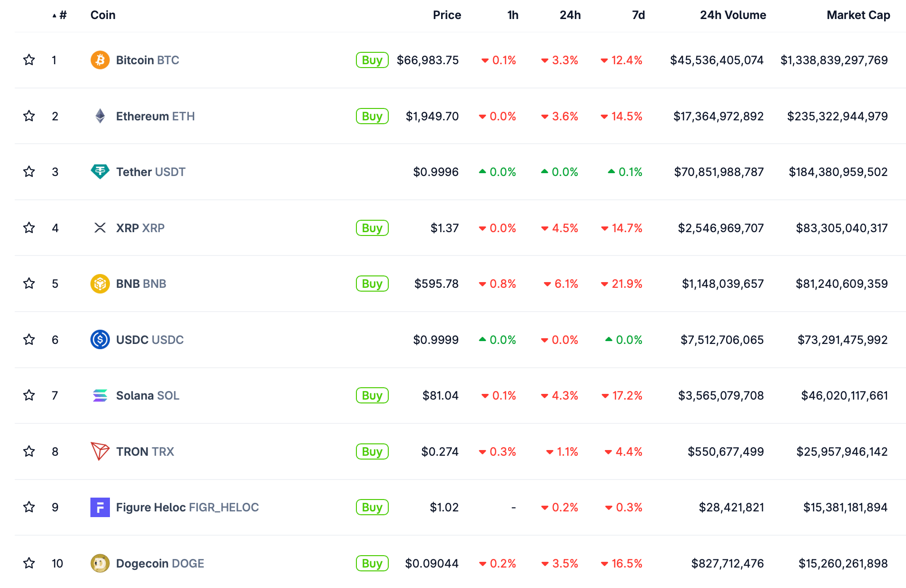Click the USDC blue logo icon

tap(100, 340)
